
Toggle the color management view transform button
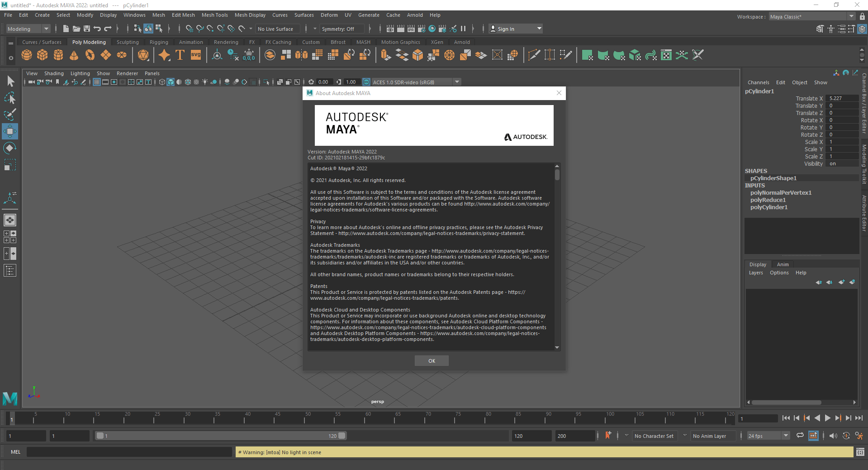(x=366, y=82)
